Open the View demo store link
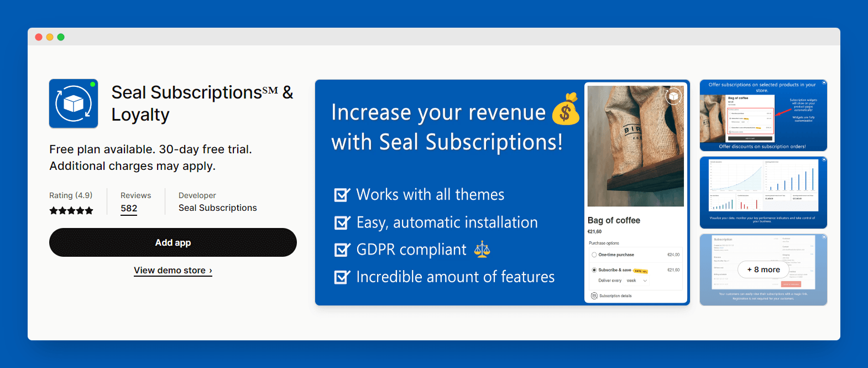Image resolution: width=868 pixels, height=368 pixels. [x=173, y=270]
